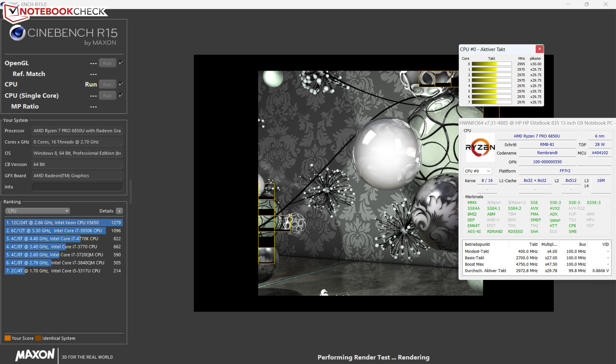Open the CPU #0 selector dropdown in HWiNFO
Image resolution: width=616 pixels, height=364 pixels.
click(x=478, y=171)
